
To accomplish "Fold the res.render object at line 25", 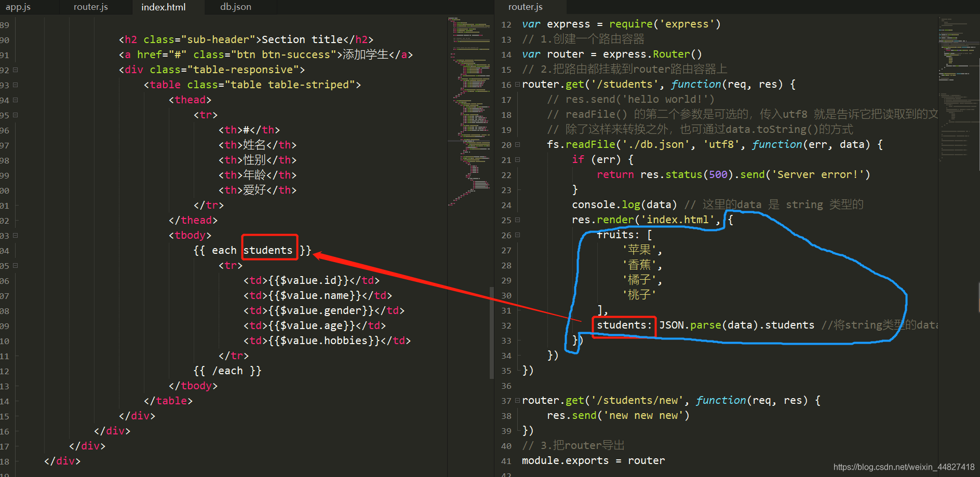I will (517, 220).
